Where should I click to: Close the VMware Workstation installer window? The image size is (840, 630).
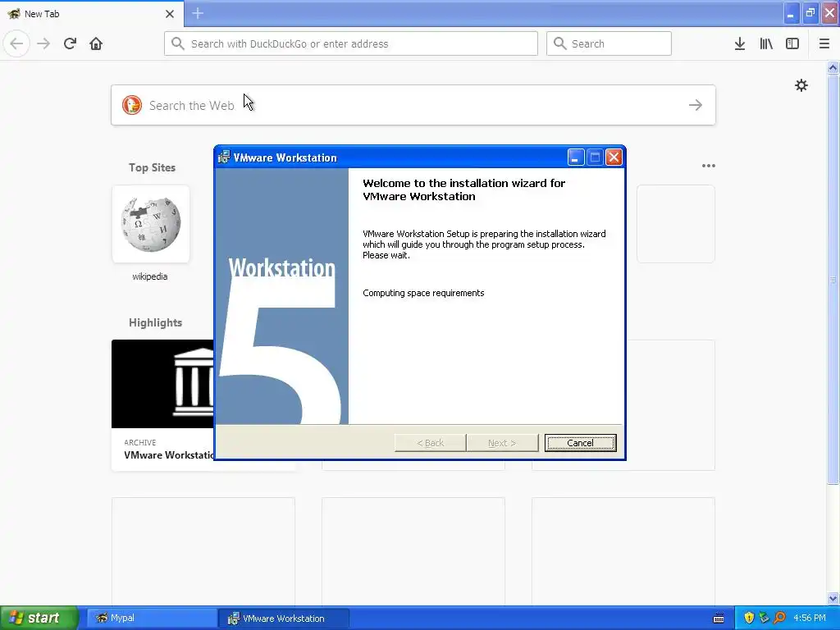click(614, 157)
